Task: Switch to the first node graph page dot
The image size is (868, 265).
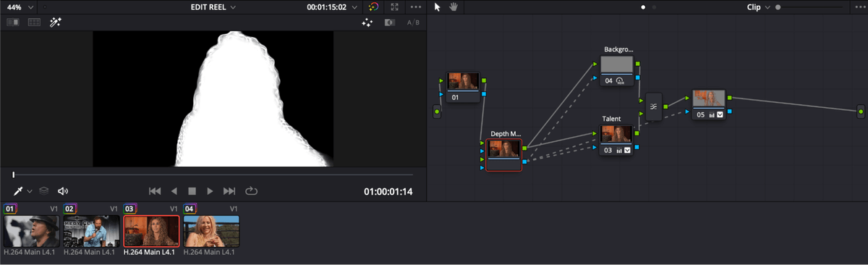Action: (x=642, y=7)
